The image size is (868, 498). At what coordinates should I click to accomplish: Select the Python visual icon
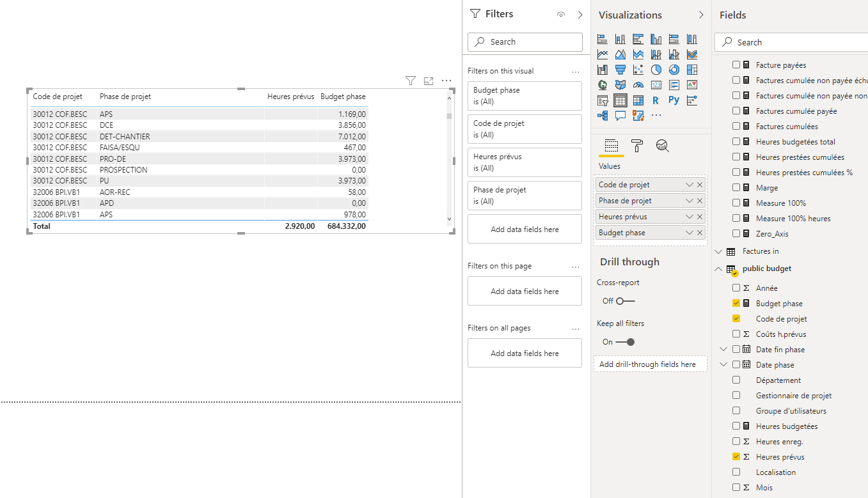tap(674, 100)
